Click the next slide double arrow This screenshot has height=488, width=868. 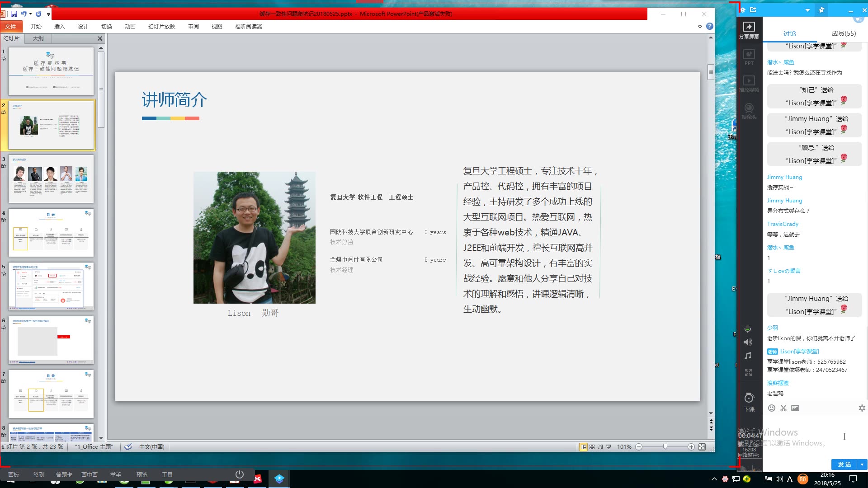click(711, 428)
